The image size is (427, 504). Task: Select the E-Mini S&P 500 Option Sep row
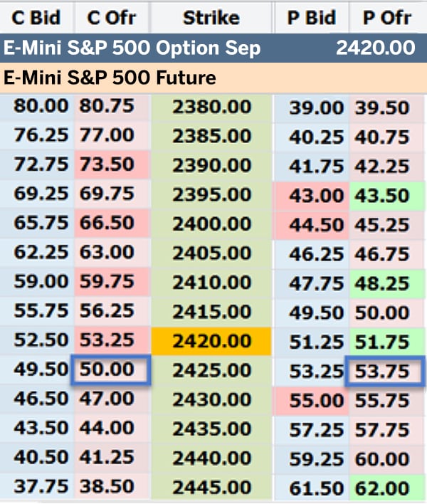[x=213, y=48]
